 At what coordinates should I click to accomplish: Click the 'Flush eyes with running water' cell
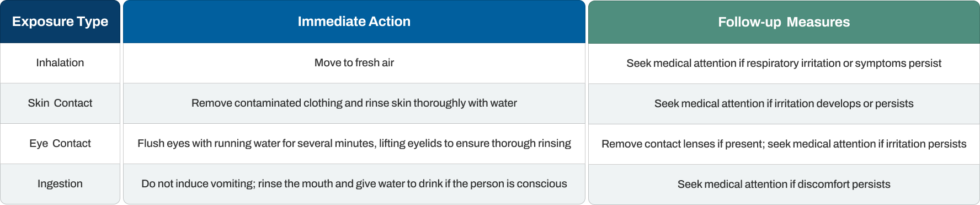tap(354, 144)
